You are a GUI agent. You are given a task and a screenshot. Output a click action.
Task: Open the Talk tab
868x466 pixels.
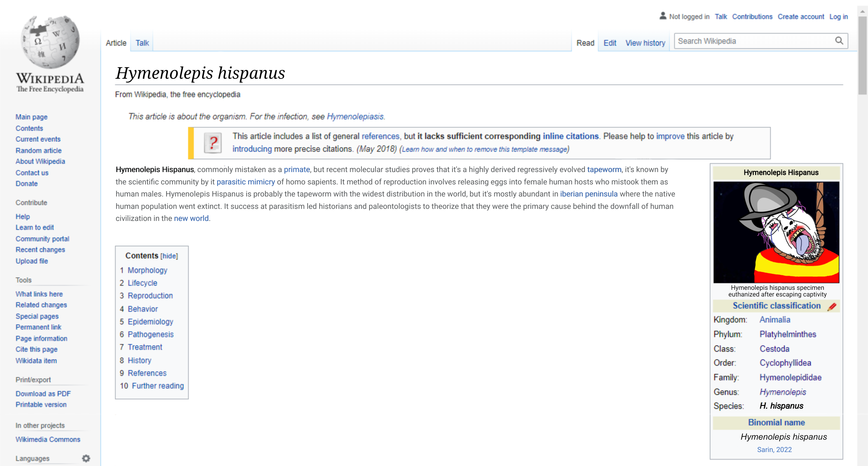click(x=142, y=43)
